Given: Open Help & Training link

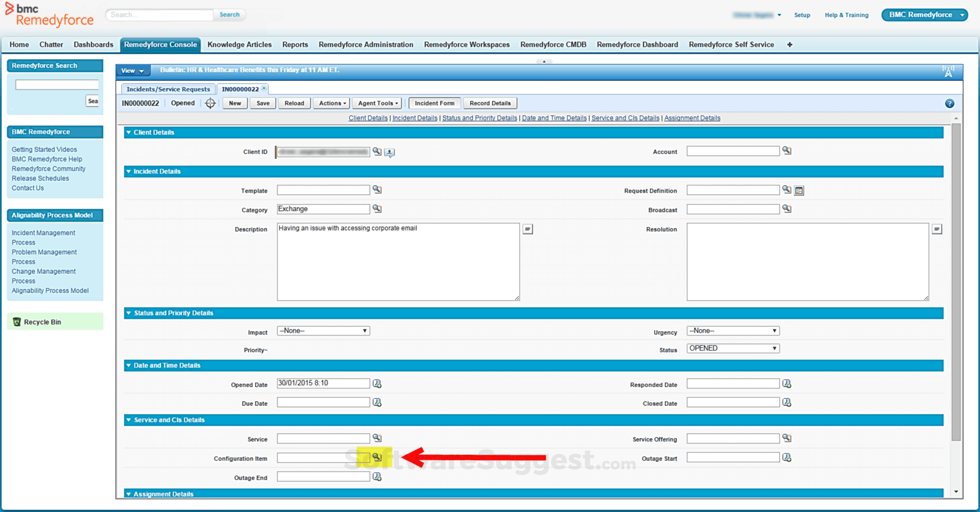Looking at the screenshot, I should [x=846, y=15].
